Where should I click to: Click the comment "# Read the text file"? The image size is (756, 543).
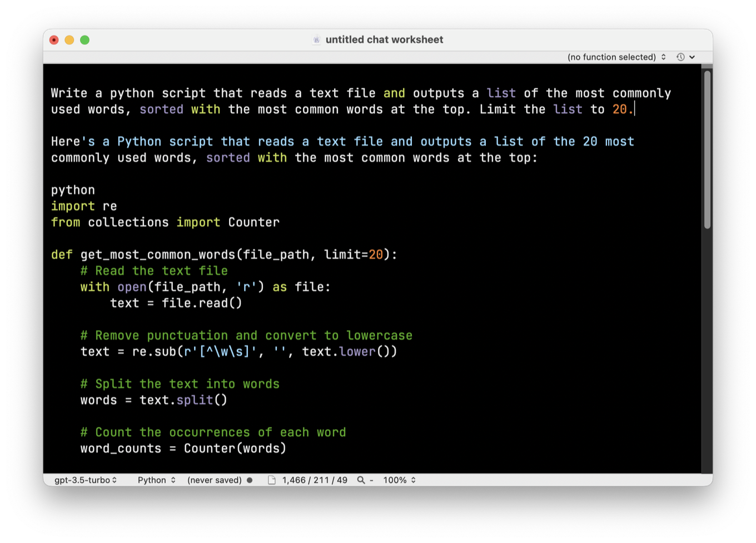point(154,271)
